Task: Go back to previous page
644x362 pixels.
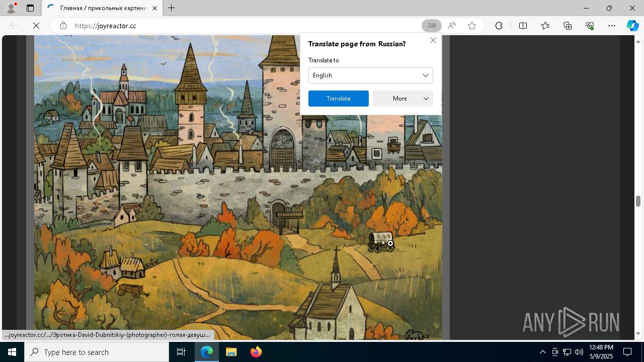Action: 14,26
